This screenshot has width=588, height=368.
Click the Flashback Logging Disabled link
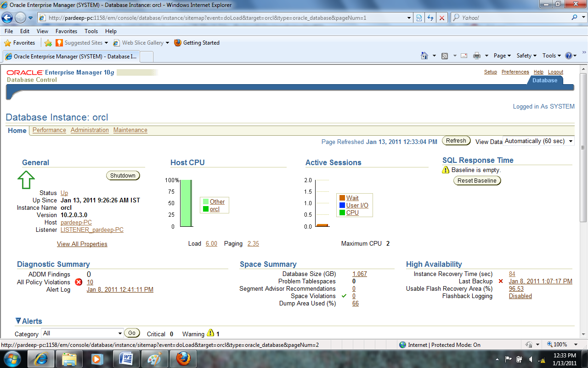point(520,296)
